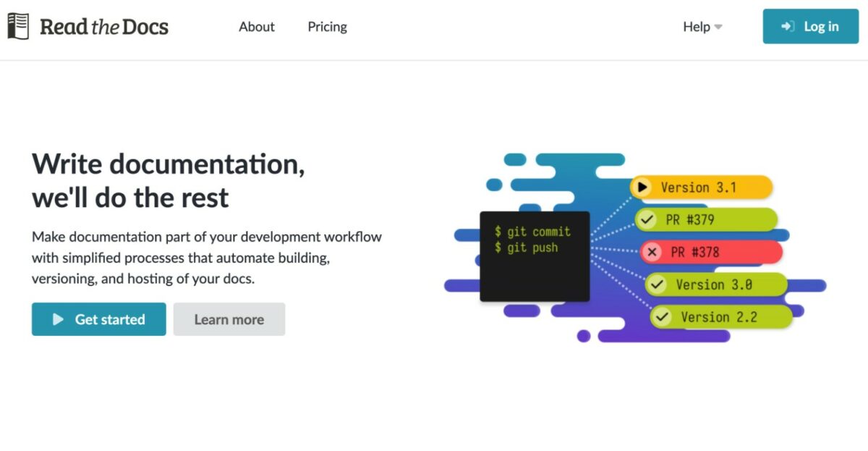Click the checkmark icon on Version 2.2 badge

pyautogui.click(x=662, y=316)
